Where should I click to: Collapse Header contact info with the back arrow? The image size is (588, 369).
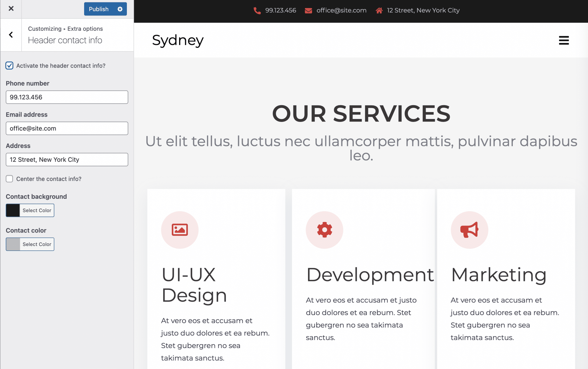pyautogui.click(x=11, y=34)
